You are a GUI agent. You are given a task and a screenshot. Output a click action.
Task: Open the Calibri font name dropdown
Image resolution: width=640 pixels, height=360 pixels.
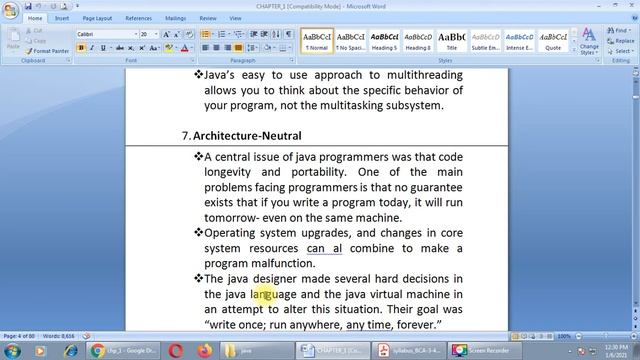136,34
